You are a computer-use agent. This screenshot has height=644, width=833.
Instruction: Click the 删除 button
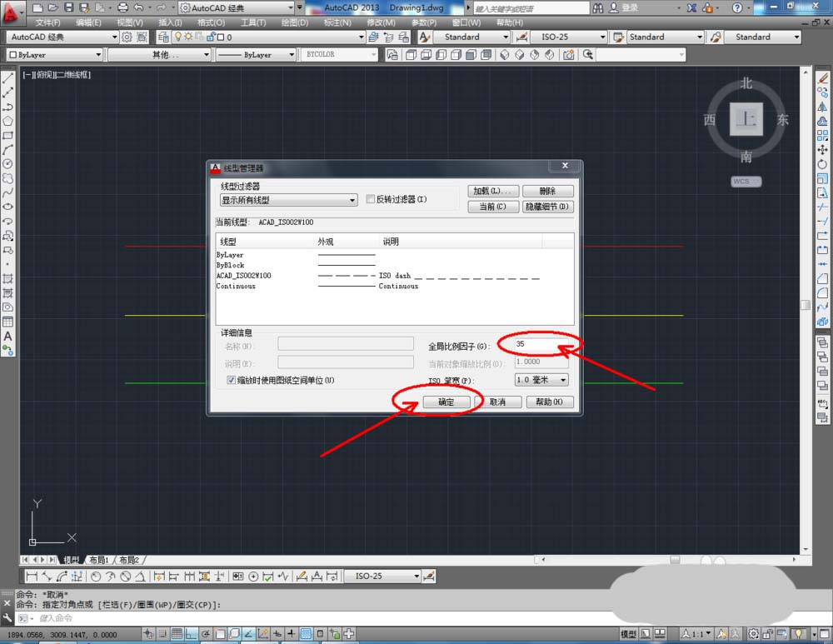[548, 191]
